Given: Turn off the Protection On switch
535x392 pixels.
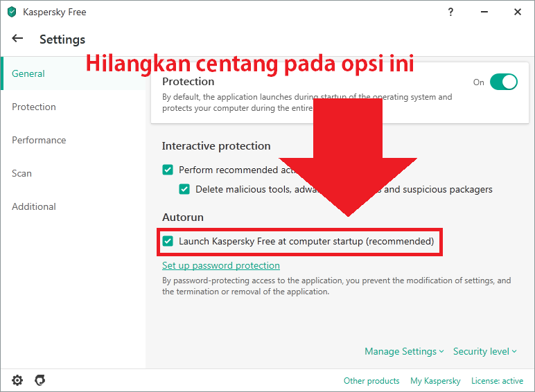Looking at the screenshot, I should [504, 82].
